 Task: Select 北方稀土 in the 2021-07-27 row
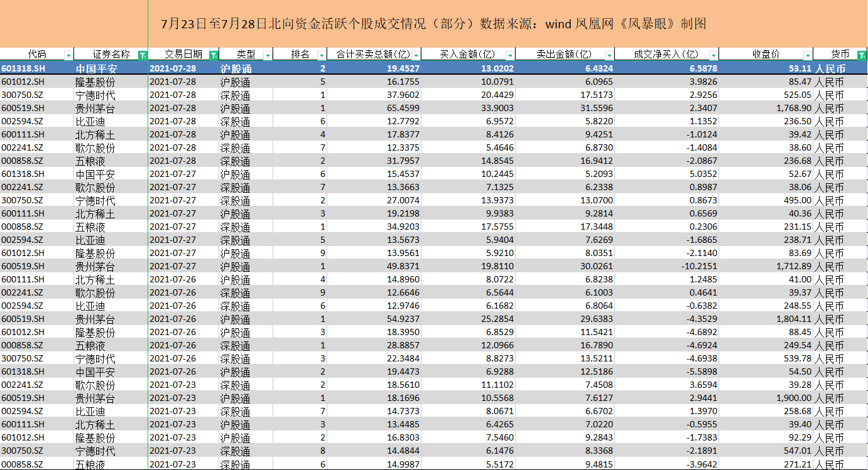111,213
